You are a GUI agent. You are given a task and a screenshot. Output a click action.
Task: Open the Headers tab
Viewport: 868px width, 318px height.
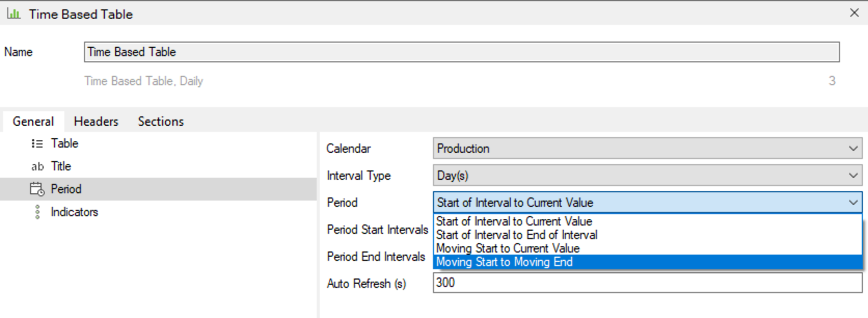pos(96,122)
